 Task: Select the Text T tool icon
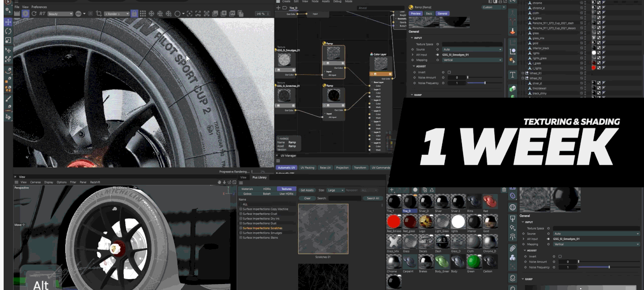[512, 74]
